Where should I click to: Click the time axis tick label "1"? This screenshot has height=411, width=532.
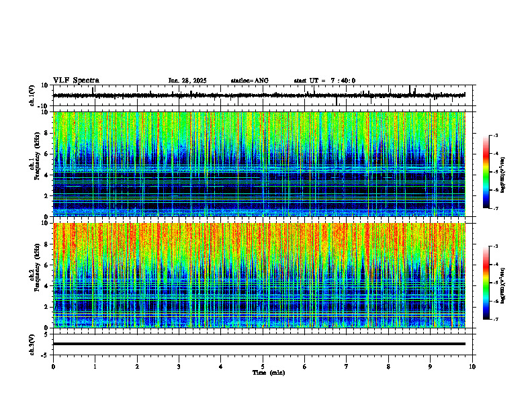pyautogui.click(x=95, y=367)
